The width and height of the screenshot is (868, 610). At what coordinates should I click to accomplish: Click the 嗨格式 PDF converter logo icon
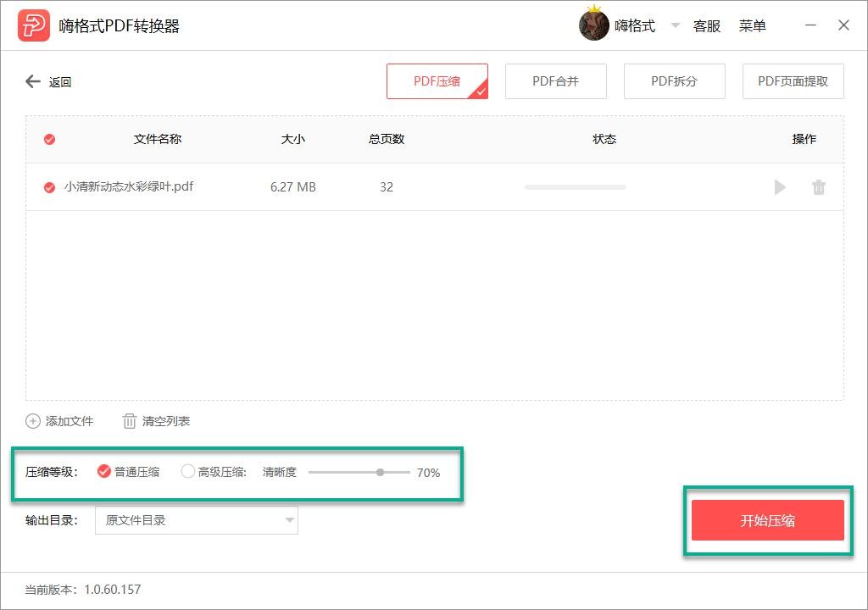point(34,25)
